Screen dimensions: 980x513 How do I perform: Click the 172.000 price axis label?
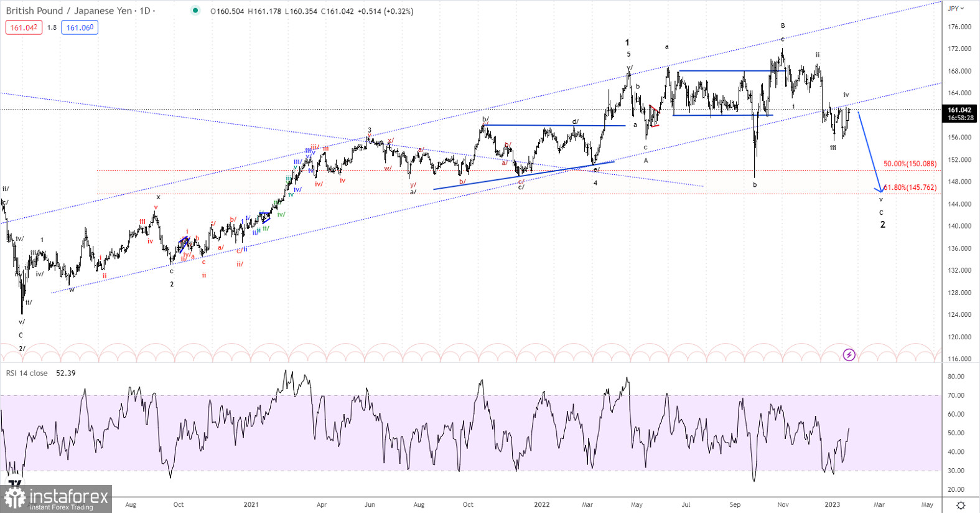pos(959,49)
